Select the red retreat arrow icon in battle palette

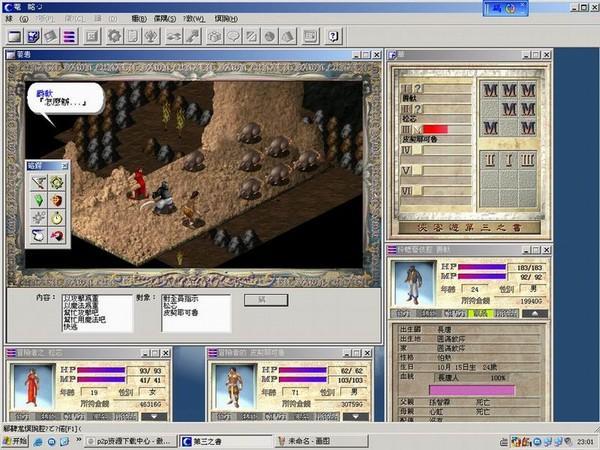(x=57, y=235)
